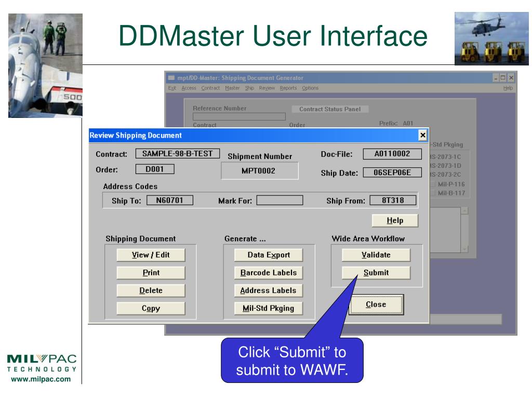Open Ship menu in DD-Master window
Image resolution: width=532 pixels, height=399 pixels.
pos(249,88)
